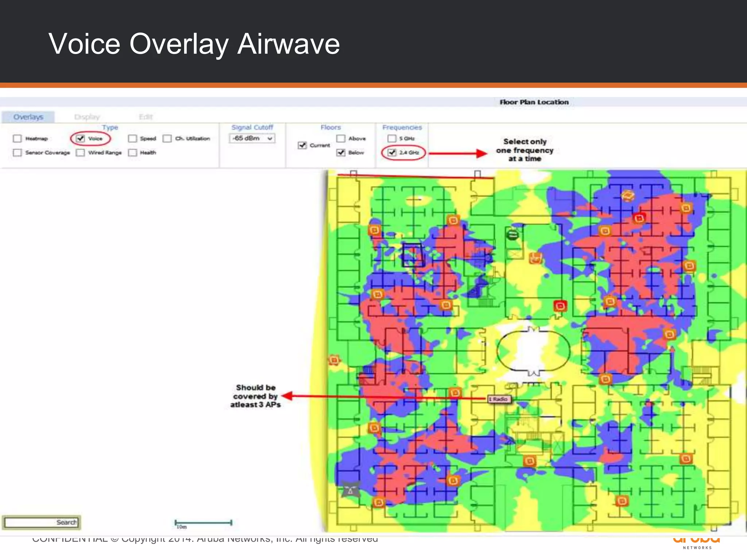Tick the Wired Range checkbox
Viewport: 747px width, 560px height.
(x=81, y=152)
